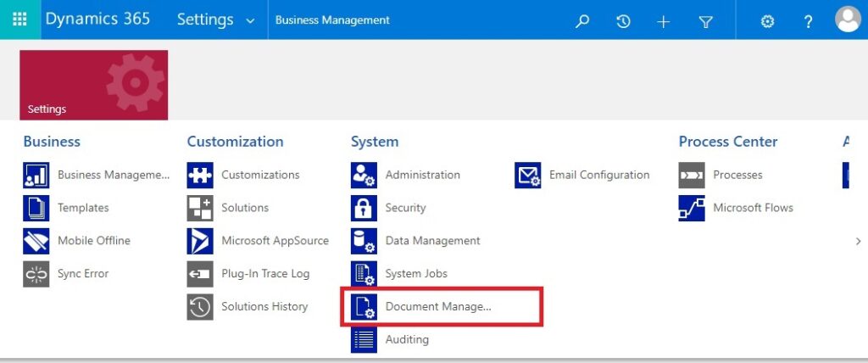
Task: Open Plug-In Trace Log
Action: coord(248,274)
